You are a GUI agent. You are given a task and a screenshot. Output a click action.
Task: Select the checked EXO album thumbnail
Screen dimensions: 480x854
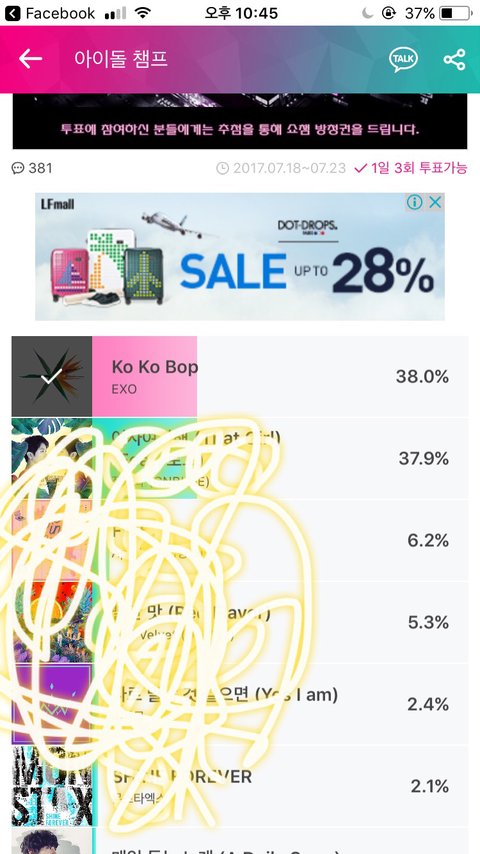pyautogui.click(x=52, y=376)
